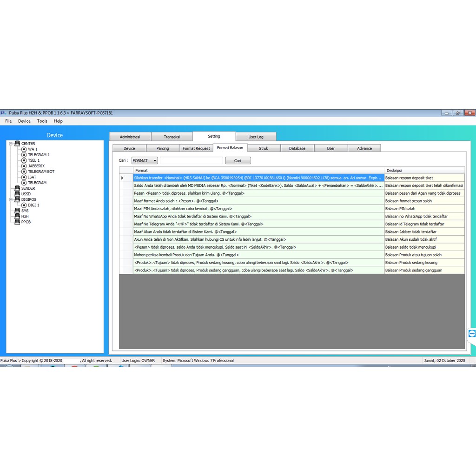Screen dimensions: 476x476
Task: Click the Pulsa Plus title bar app icon
Action: pos(3,112)
